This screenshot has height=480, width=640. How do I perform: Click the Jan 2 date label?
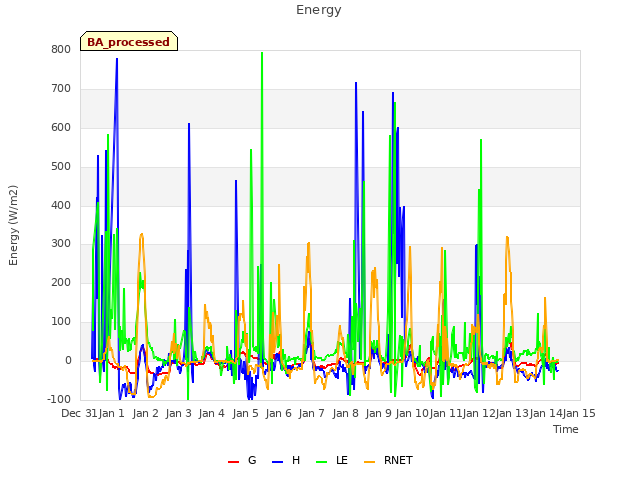145,413
